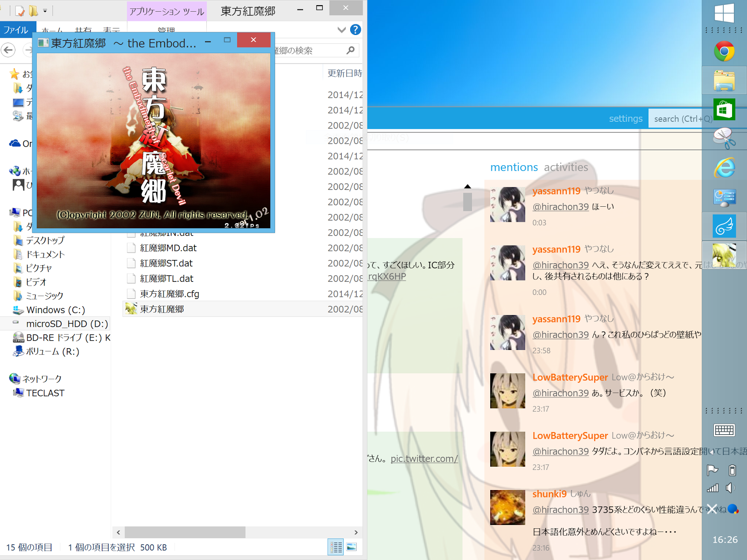
Task: Open the Action Center flag icon
Action: (x=712, y=470)
